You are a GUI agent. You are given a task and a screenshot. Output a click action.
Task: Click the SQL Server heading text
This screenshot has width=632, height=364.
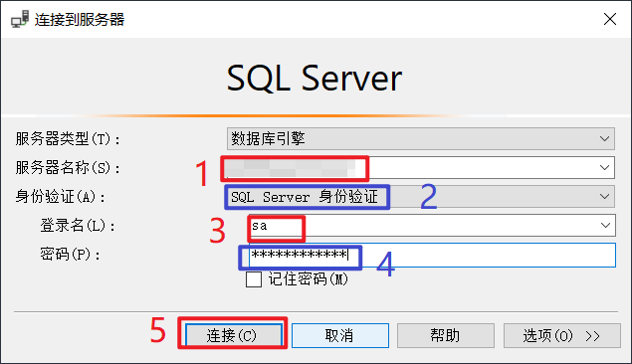tap(314, 79)
